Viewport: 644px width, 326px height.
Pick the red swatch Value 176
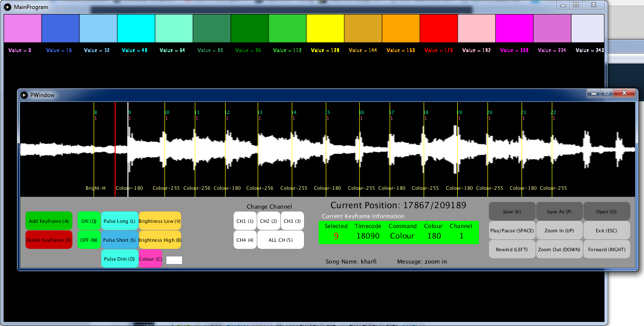[x=439, y=28]
